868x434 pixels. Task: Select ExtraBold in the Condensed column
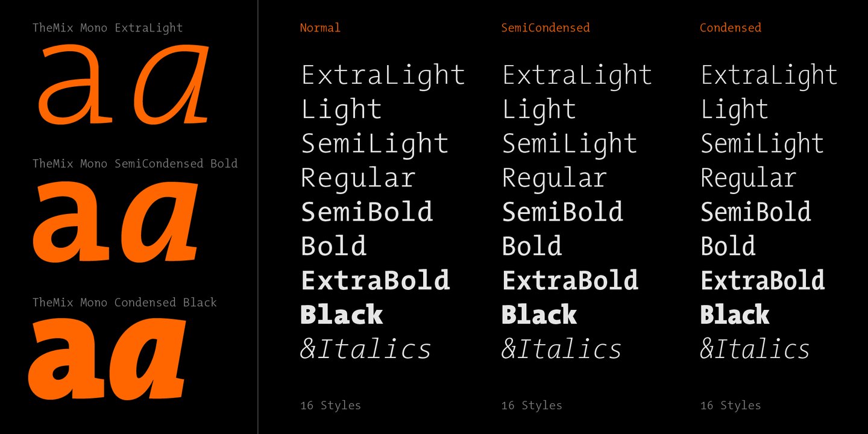click(x=763, y=281)
